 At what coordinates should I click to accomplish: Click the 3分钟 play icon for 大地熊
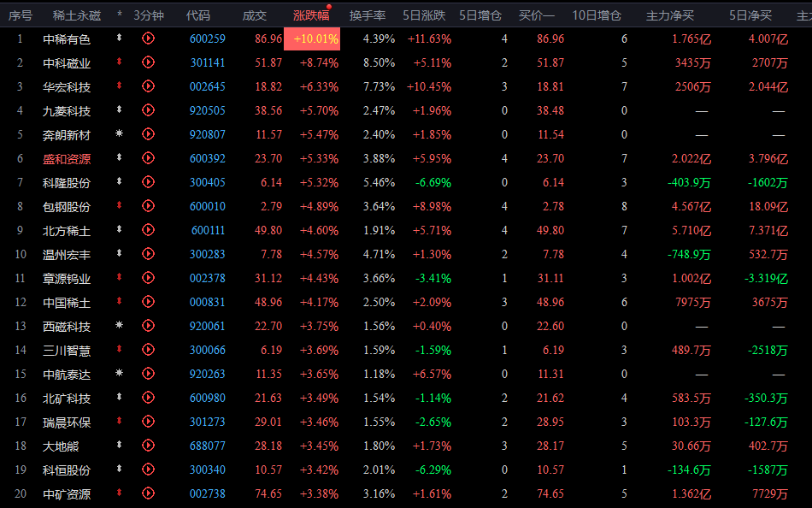148,446
